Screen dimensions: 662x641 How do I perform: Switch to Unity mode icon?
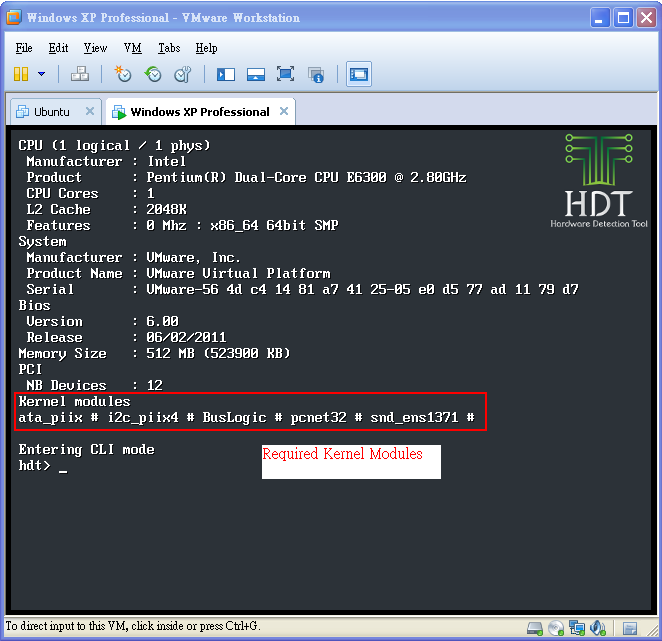pos(316,75)
